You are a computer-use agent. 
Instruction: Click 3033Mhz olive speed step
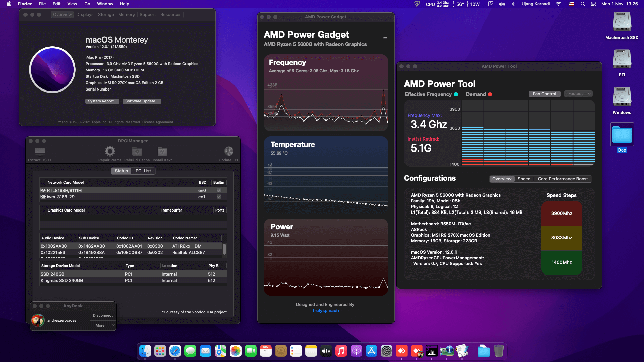coord(561,238)
